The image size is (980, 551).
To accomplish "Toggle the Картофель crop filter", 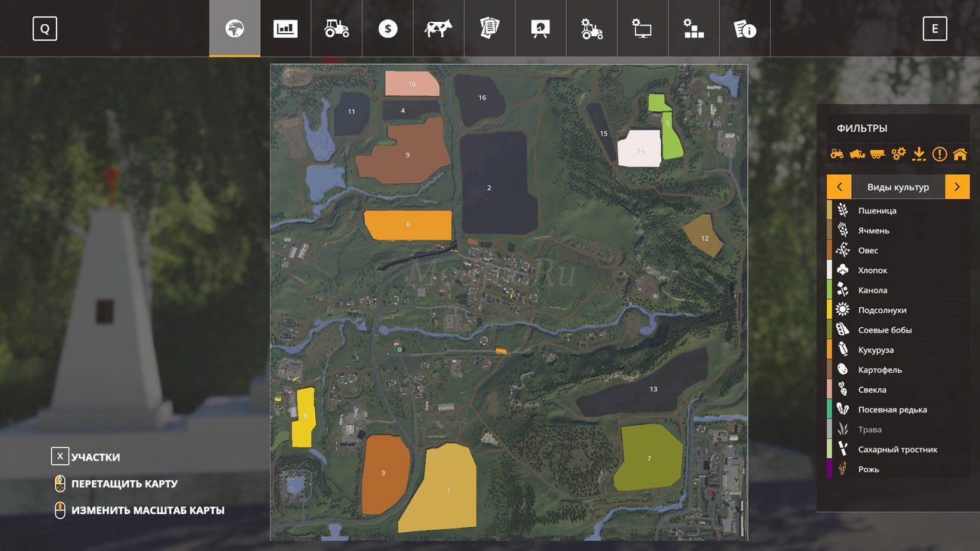I will coord(898,370).
